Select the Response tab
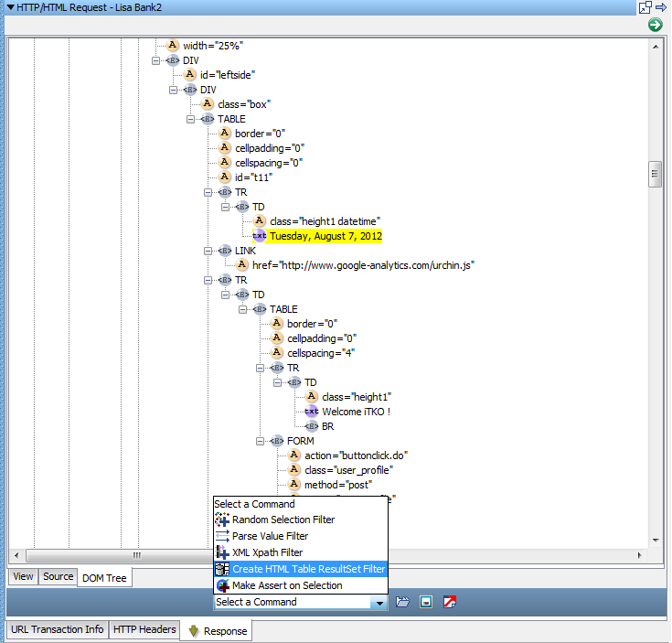672x643 pixels. click(217, 631)
